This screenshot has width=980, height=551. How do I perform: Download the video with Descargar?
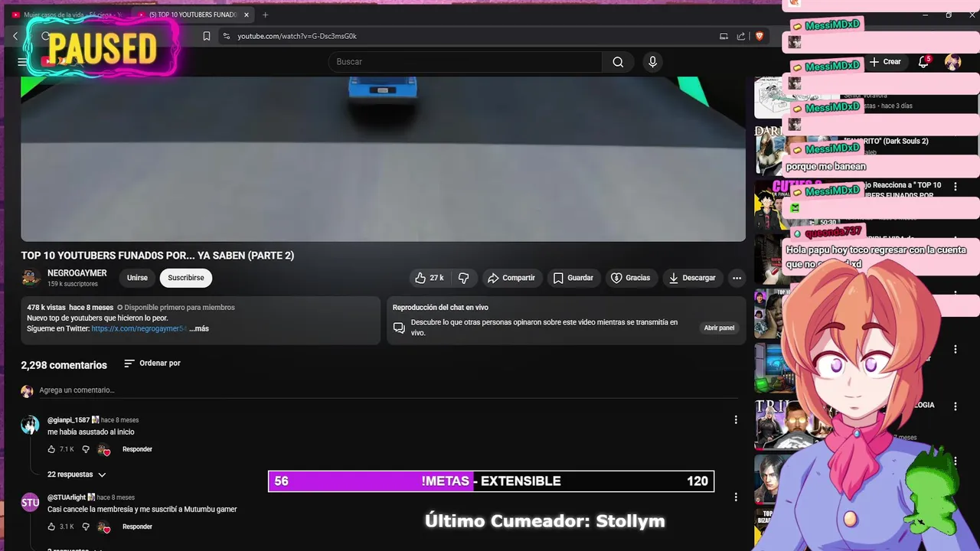pos(692,278)
